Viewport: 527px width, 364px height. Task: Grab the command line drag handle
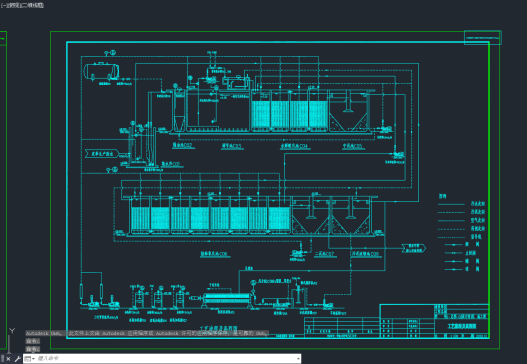tap(2, 359)
